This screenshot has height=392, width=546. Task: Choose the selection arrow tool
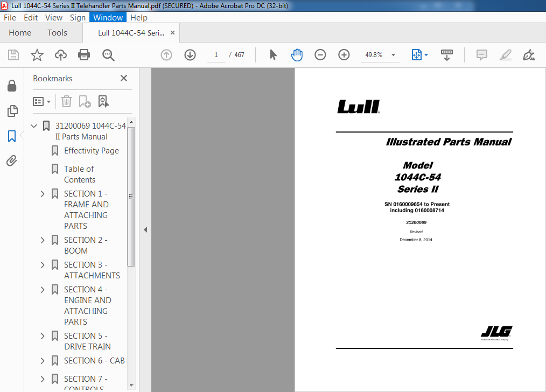click(x=273, y=55)
